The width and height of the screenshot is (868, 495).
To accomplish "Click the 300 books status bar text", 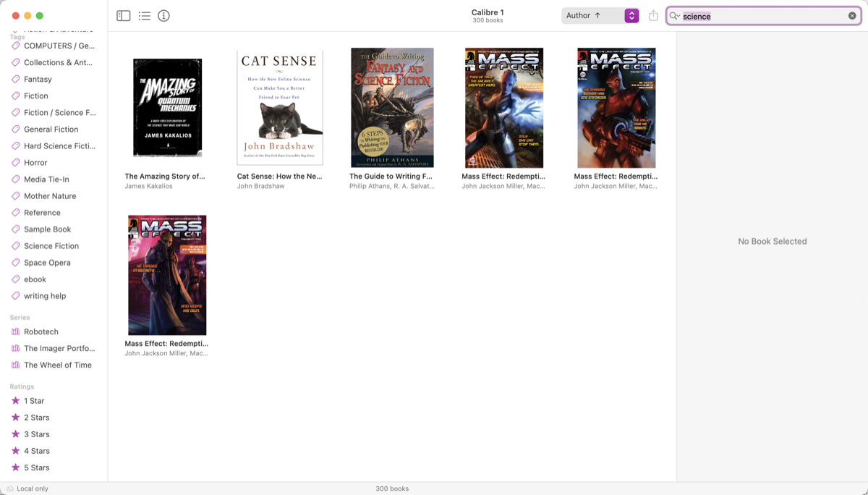I will tap(392, 488).
